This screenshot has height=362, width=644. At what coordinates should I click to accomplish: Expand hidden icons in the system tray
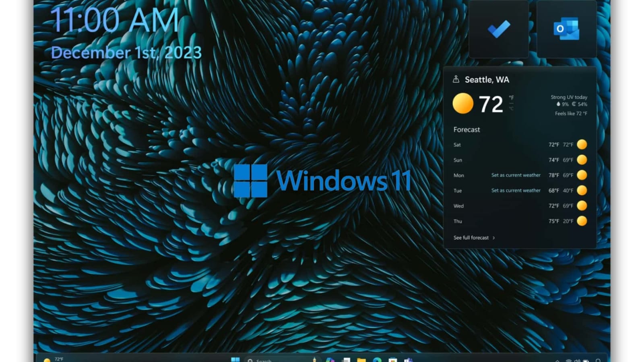(558, 360)
